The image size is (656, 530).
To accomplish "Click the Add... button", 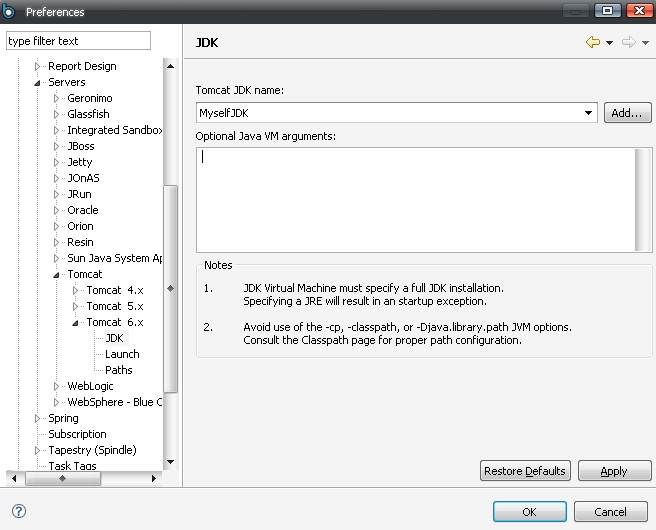I will (x=627, y=113).
